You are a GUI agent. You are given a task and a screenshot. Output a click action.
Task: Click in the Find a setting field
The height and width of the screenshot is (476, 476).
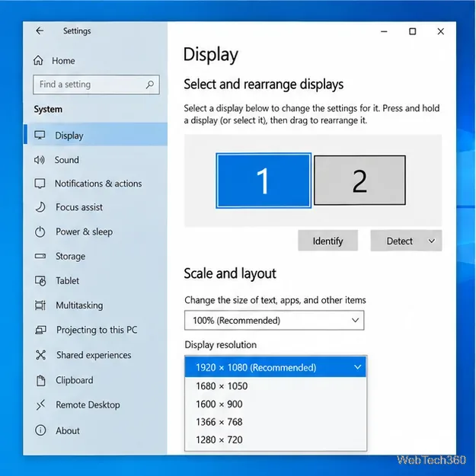96,85
